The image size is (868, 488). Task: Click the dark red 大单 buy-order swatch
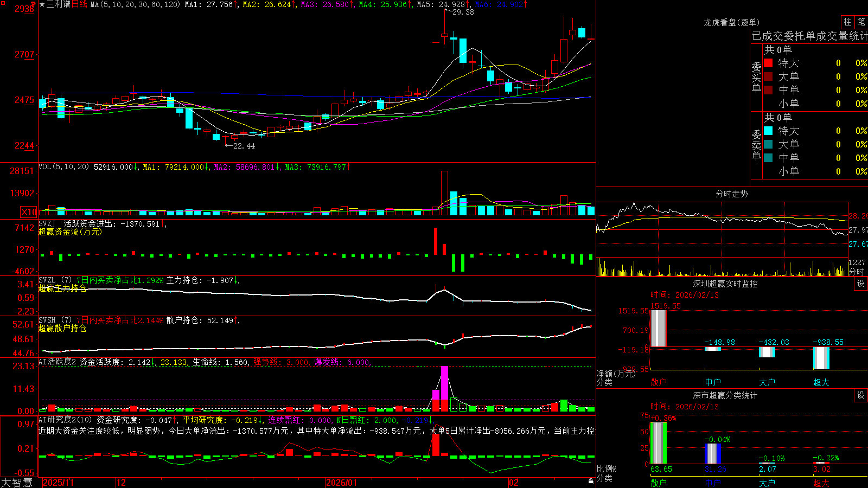pyautogui.click(x=768, y=76)
